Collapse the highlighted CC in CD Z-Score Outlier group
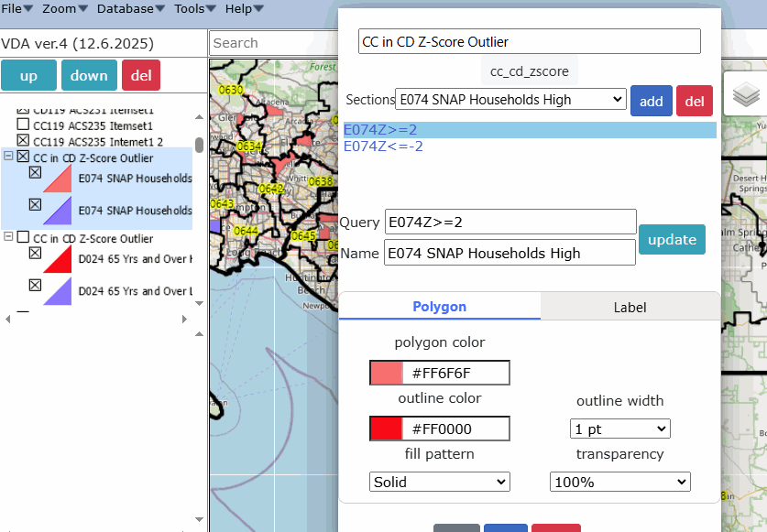The height and width of the screenshot is (532, 767). [x=8, y=157]
